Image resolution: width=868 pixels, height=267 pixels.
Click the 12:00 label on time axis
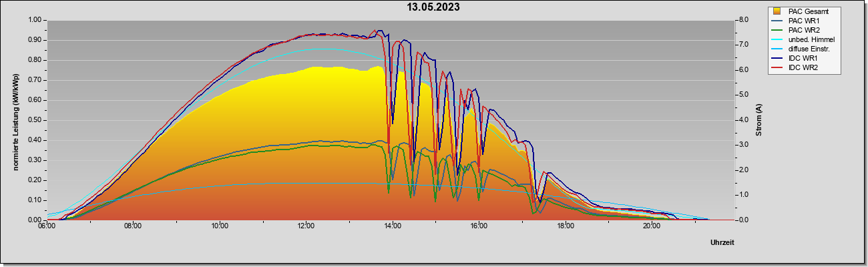306,226
